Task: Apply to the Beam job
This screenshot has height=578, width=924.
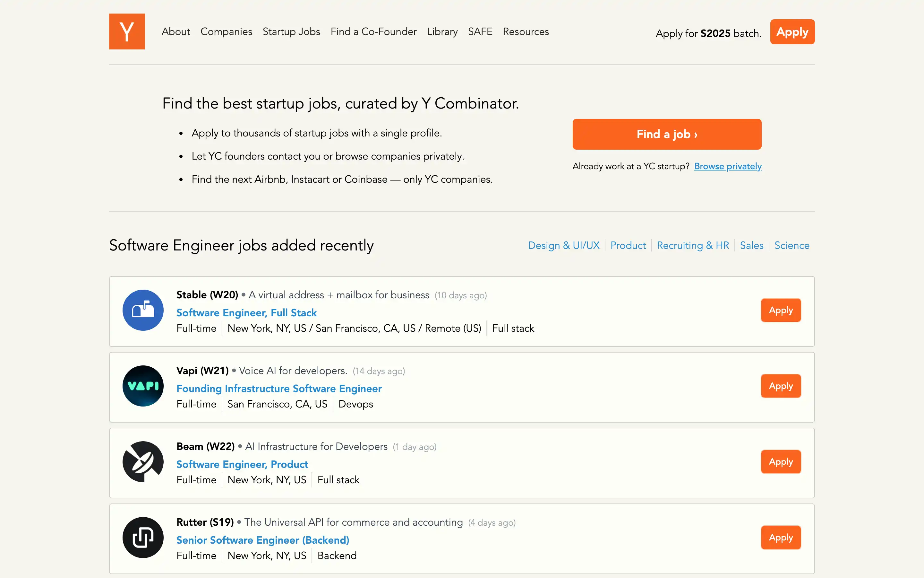Action: pyautogui.click(x=781, y=461)
